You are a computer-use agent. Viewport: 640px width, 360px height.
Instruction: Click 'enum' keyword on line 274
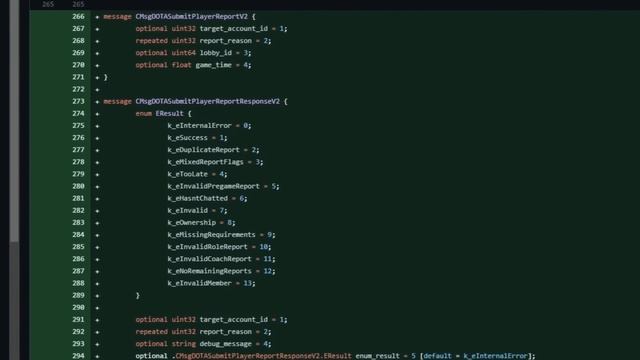point(143,113)
